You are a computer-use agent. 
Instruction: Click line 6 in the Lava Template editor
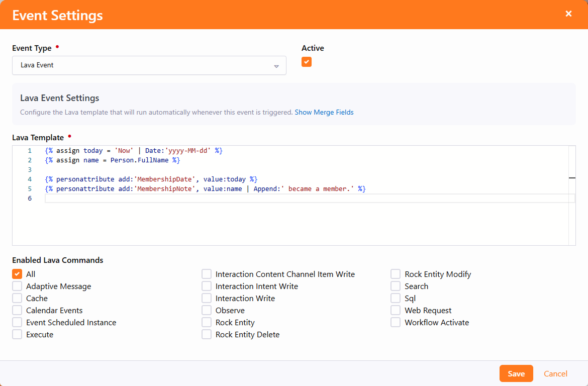[302, 199]
